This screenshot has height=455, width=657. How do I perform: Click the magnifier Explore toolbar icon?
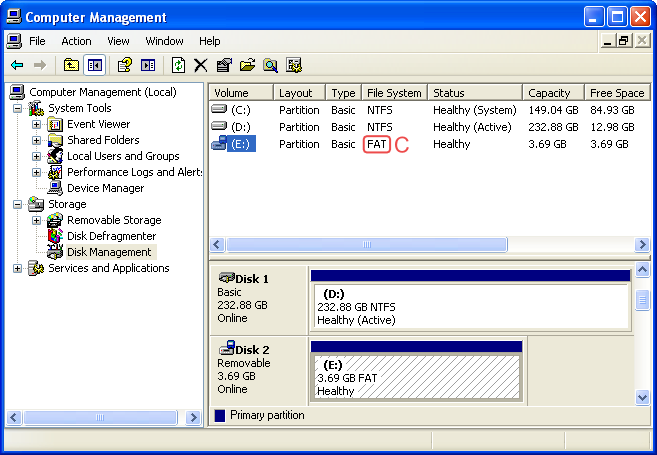(270, 65)
